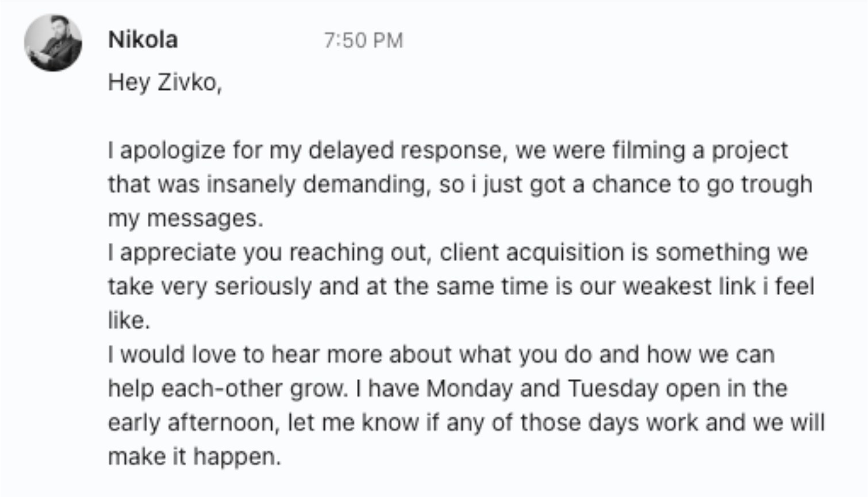
Task: Click the sender name Nikola
Action: (x=143, y=40)
